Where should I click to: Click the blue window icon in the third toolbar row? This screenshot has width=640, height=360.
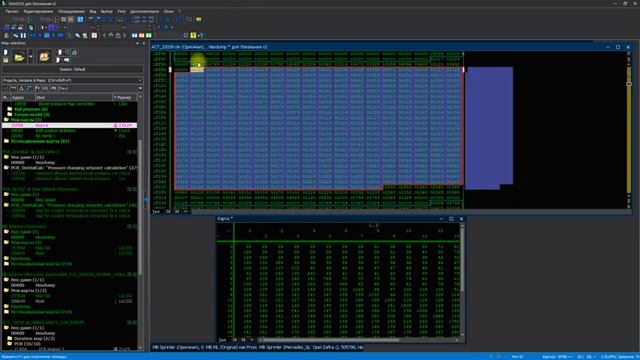tap(134, 36)
